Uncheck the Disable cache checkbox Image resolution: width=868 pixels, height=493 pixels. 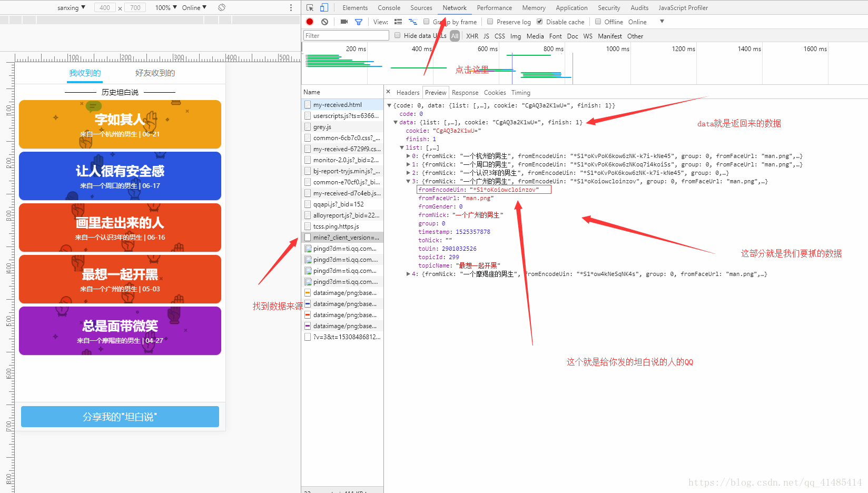540,22
